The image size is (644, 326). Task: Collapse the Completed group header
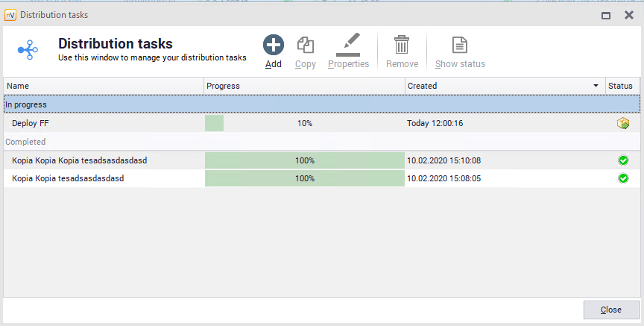[x=25, y=142]
